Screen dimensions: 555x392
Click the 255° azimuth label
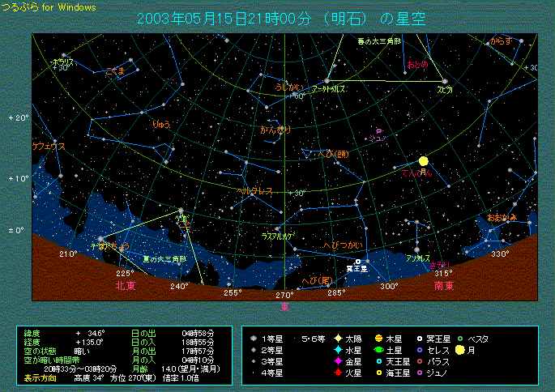pyautogui.click(x=233, y=293)
